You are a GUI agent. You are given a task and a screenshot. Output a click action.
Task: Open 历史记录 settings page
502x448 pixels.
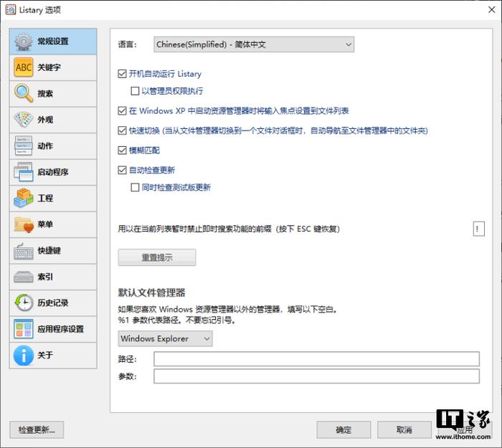pyautogui.click(x=53, y=302)
